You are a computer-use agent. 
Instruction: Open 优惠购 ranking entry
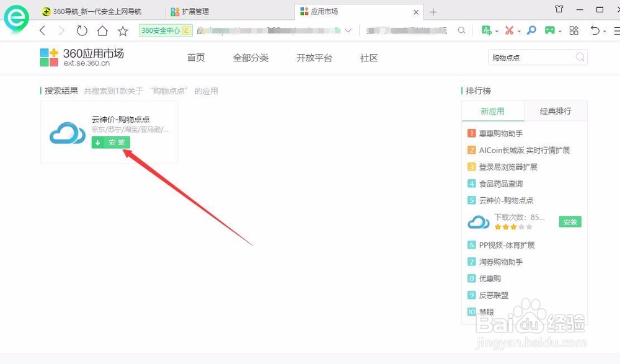[x=490, y=278]
